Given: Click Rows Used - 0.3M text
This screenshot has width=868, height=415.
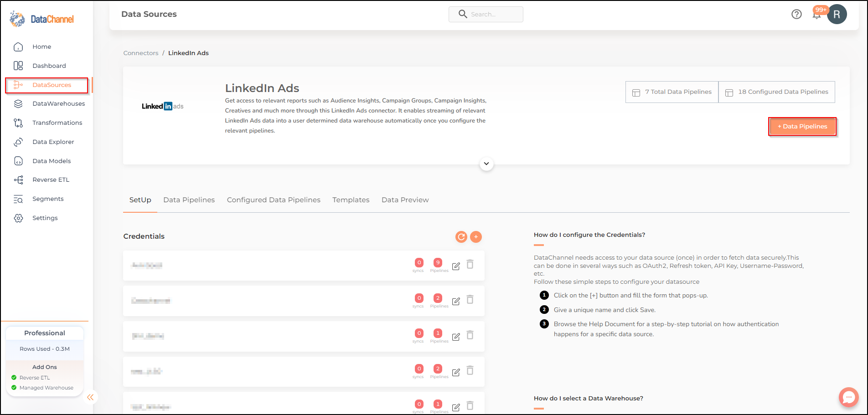Looking at the screenshot, I should [x=45, y=349].
